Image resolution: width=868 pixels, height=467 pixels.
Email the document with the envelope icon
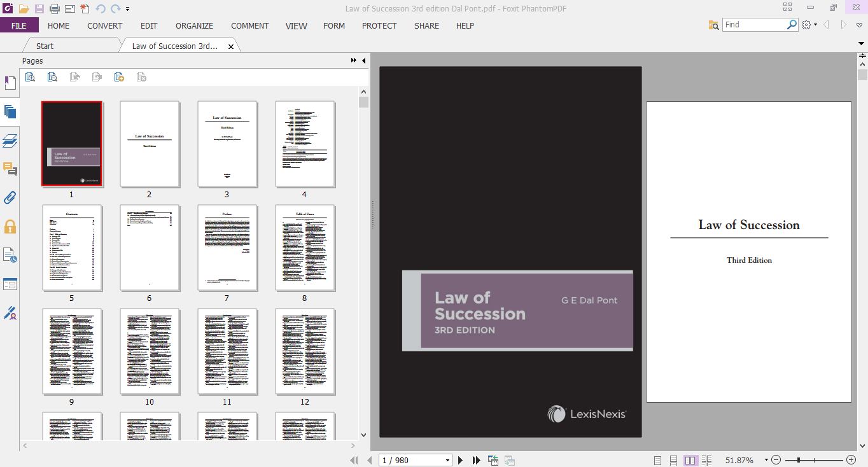(70, 8)
